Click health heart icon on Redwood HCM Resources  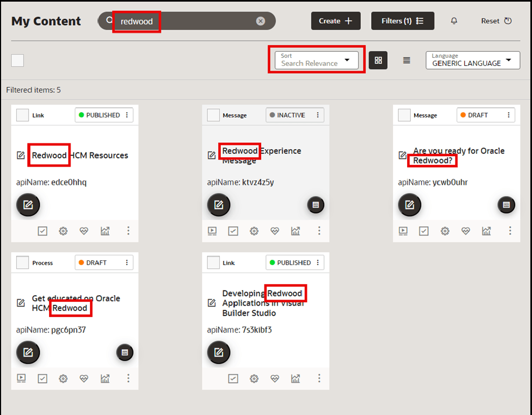pos(84,231)
